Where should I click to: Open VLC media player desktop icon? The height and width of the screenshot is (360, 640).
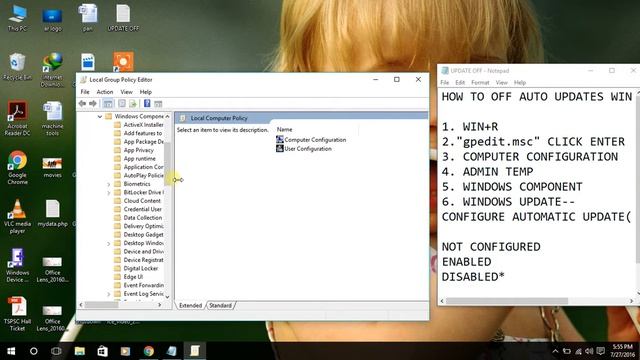click(x=18, y=216)
